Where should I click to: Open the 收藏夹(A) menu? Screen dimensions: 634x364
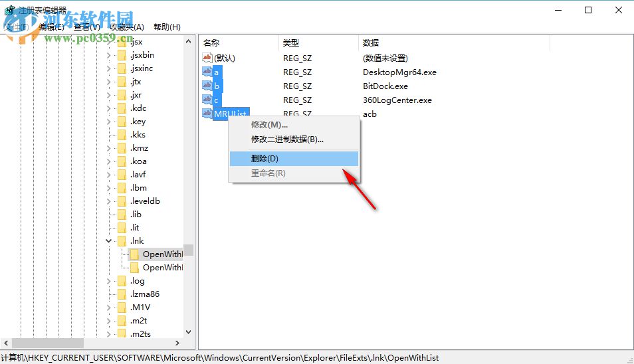tap(127, 27)
